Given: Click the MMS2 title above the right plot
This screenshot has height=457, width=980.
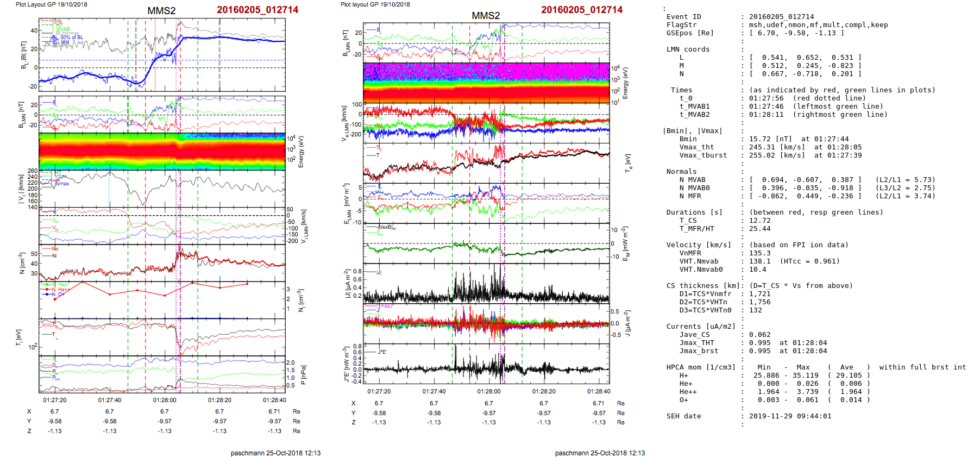Looking at the screenshot, I should [485, 16].
